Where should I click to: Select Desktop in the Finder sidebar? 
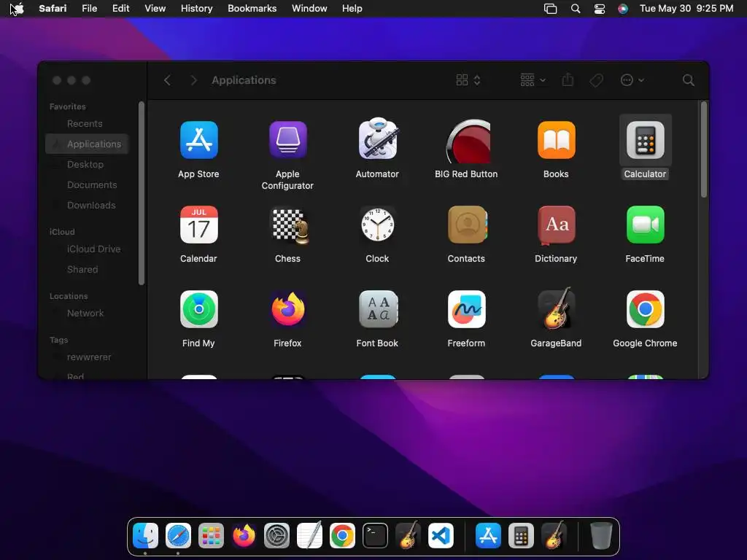[87, 164]
